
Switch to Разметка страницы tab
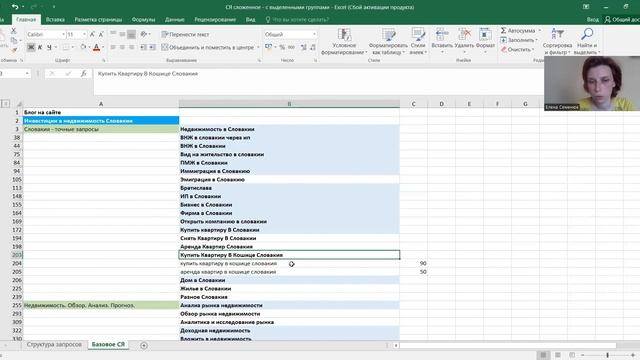(x=98, y=20)
